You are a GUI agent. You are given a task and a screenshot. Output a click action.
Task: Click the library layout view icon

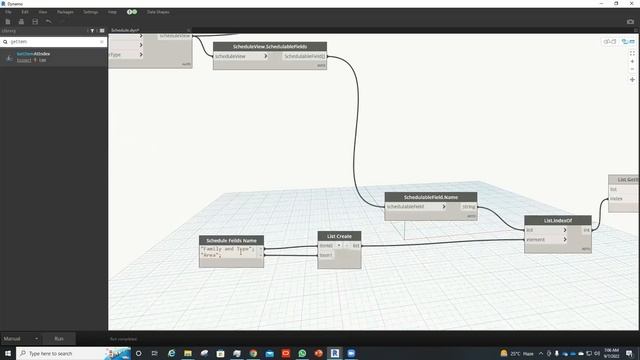[x=102, y=31]
